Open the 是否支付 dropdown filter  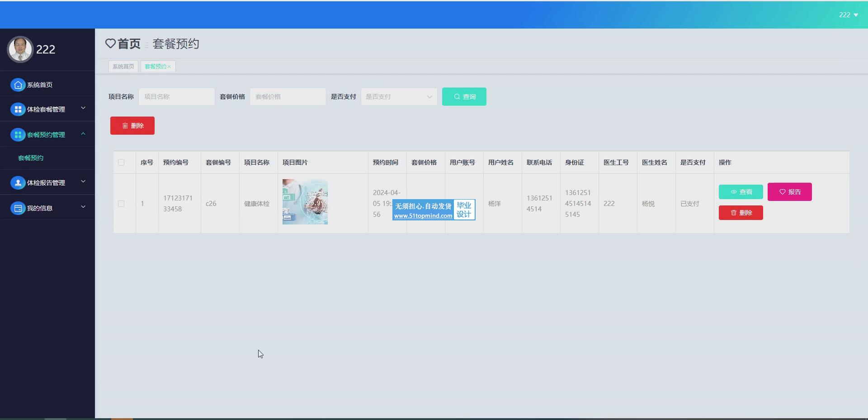click(x=399, y=96)
